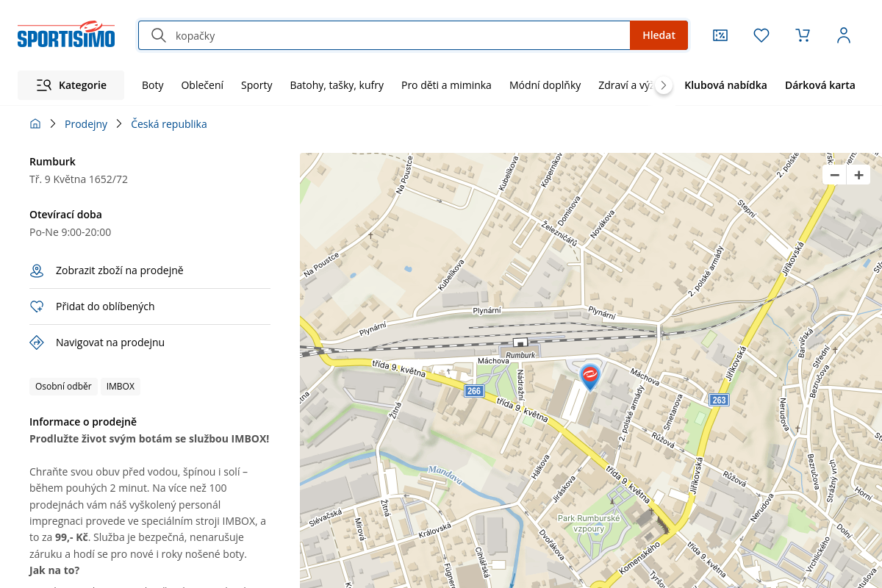
Task: Zoom in on the map
Action: pyautogui.click(x=858, y=175)
